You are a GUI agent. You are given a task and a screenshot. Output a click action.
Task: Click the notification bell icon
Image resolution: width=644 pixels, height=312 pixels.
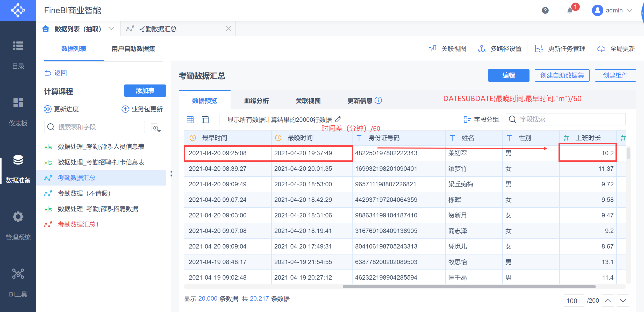click(x=570, y=11)
